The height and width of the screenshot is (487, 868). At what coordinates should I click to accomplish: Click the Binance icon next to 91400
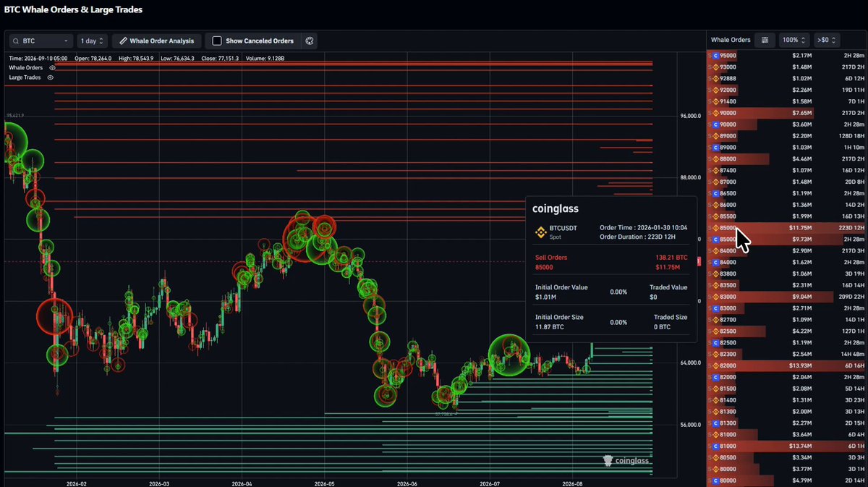(716, 101)
